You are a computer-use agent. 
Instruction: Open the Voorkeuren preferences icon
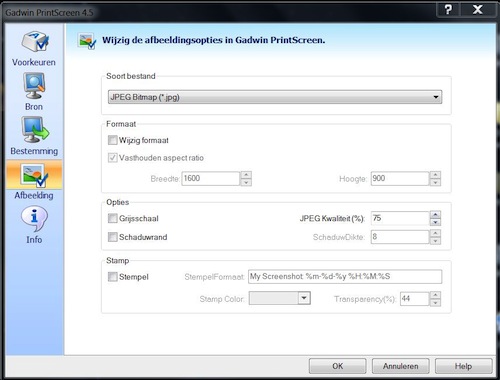pos(35,41)
